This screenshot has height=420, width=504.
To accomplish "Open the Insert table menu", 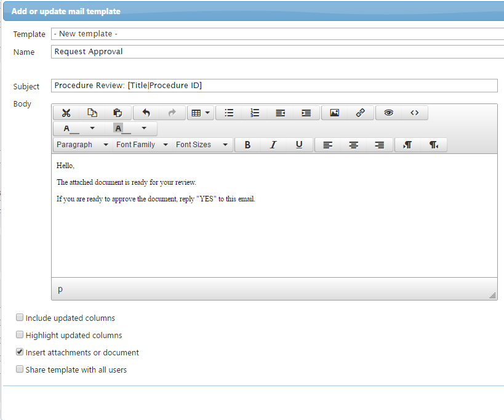I will coord(201,113).
